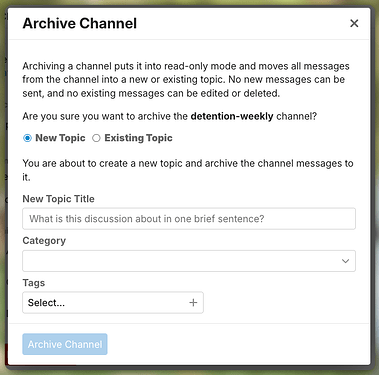The image size is (379, 375).
Task: Open the Category dropdown
Action: pyautogui.click(x=189, y=261)
